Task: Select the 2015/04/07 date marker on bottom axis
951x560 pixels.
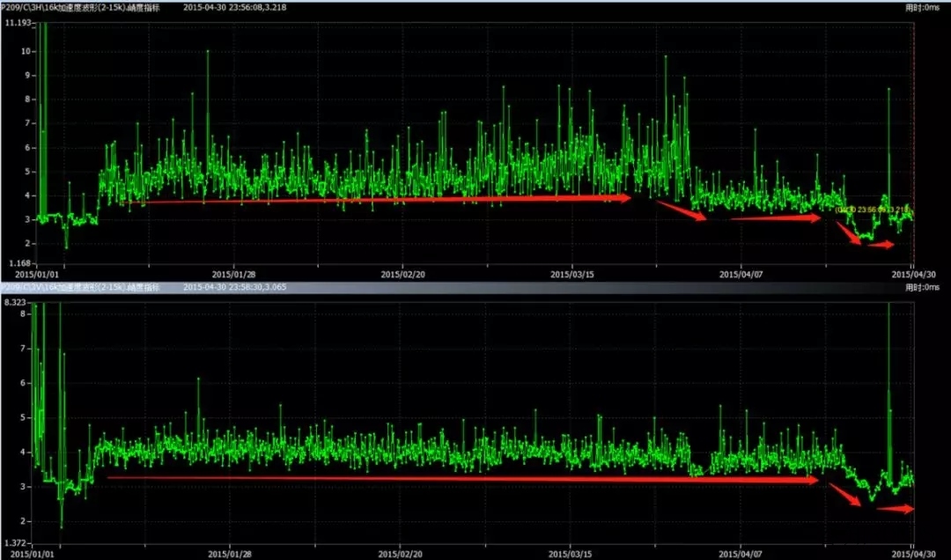Action: [742, 555]
